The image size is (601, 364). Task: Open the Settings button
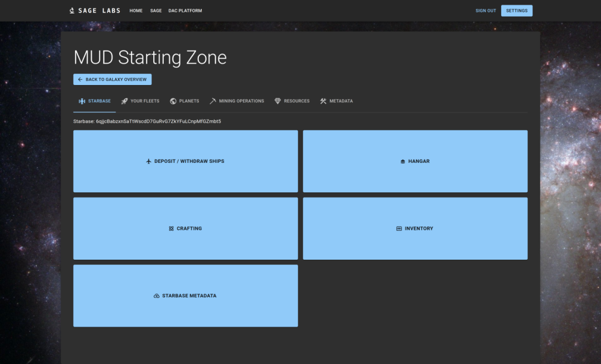(516, 11)
